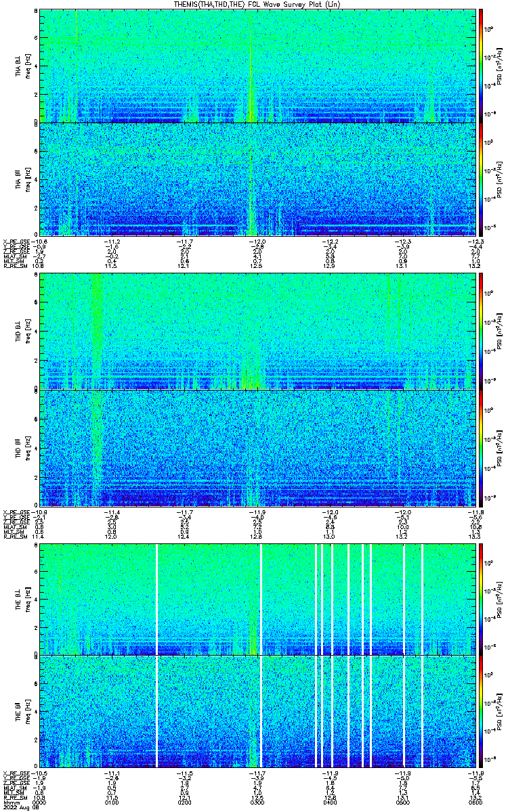Click the 0100 time tick label
Image resolution: width=508 pixels, height=812 pixels.
[112, 802]
